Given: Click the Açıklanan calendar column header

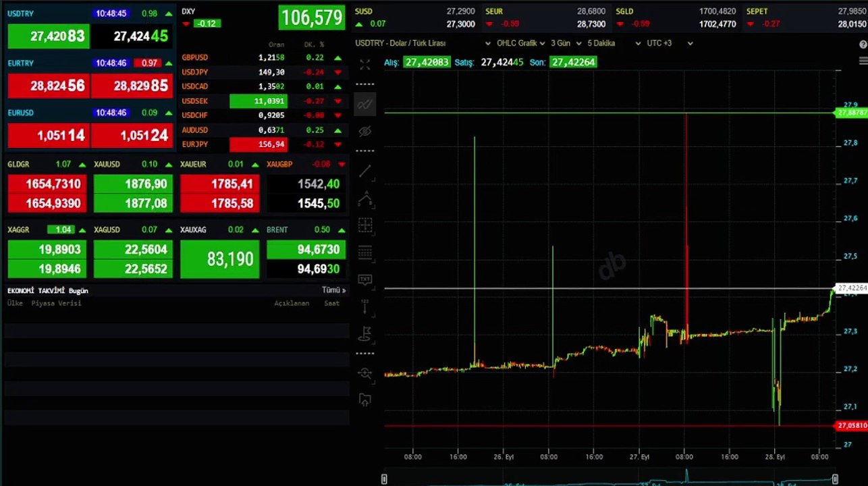Looking at the screenshot, I should pos(292,304).
